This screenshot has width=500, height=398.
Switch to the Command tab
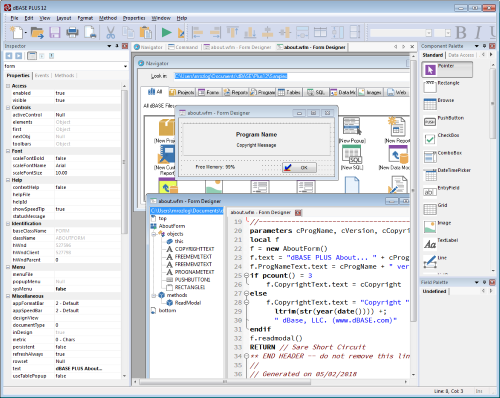coord(183,47)
